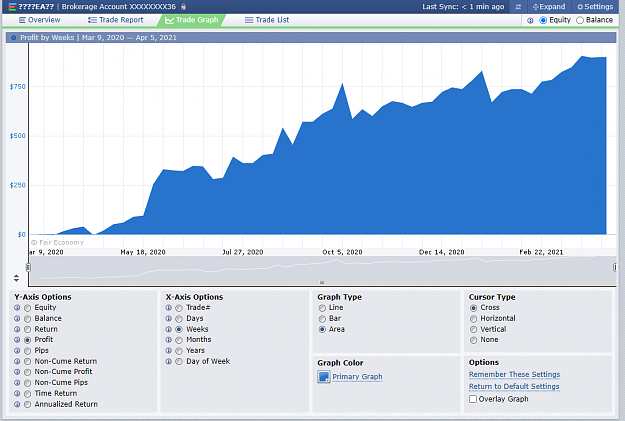Click the info icon next to the Trade# option

(169, 308)
